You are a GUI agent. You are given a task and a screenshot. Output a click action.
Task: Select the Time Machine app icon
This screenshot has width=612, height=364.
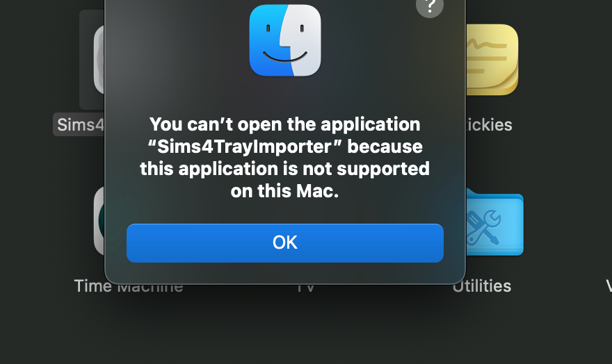(x=99, y=221)
